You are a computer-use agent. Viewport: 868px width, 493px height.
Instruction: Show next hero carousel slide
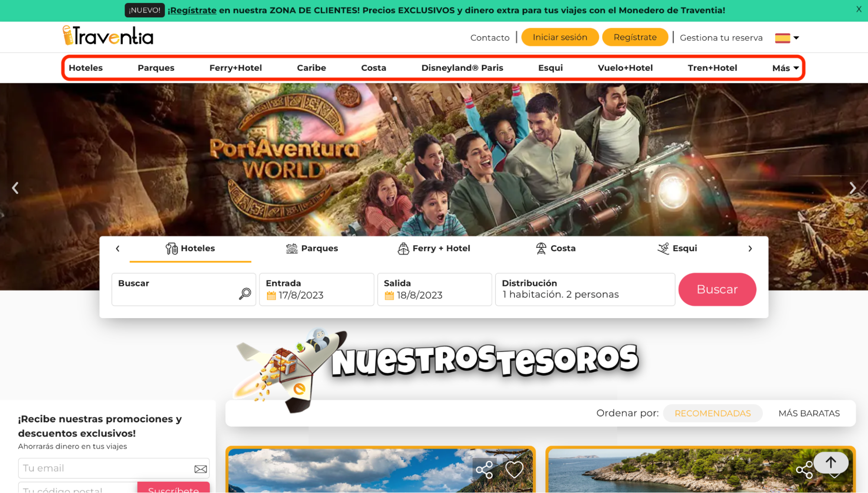(852, 188)
